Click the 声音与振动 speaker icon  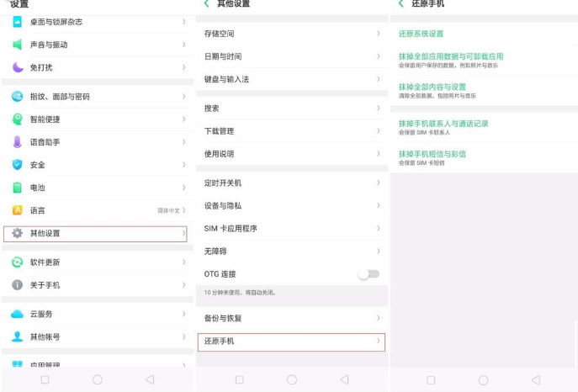pyautogui.click(x=17, y=45)
